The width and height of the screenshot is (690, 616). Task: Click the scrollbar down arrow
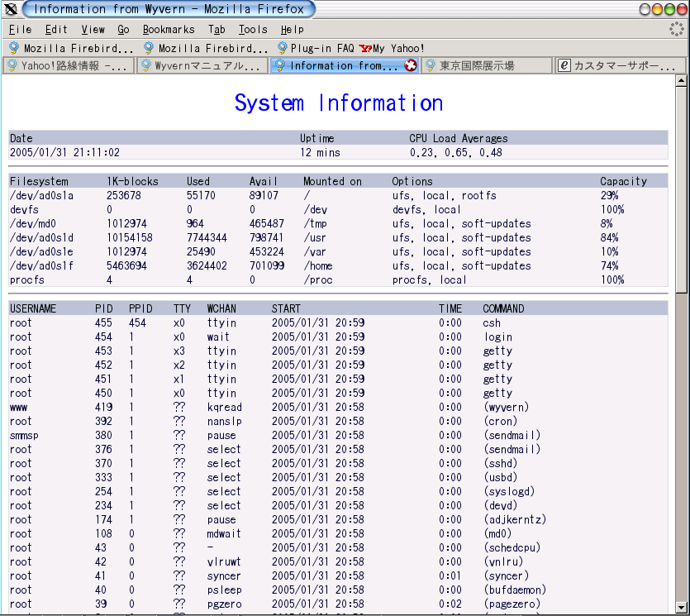(681, 607)
